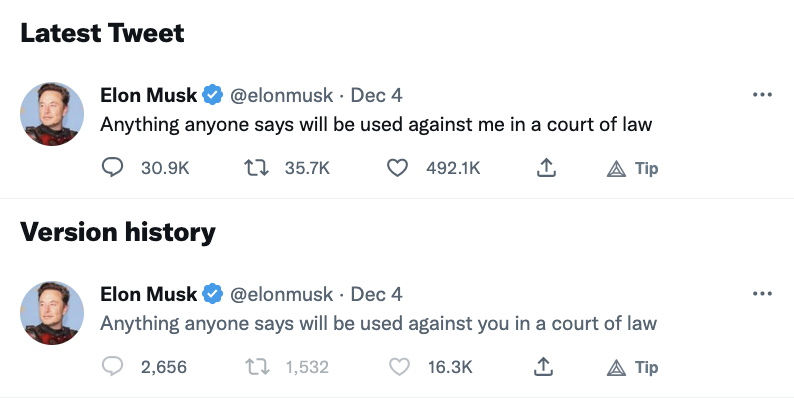794x398 pixels.
Task: Click Dec 4 date in version history tweet
Action: coord(376,294)
